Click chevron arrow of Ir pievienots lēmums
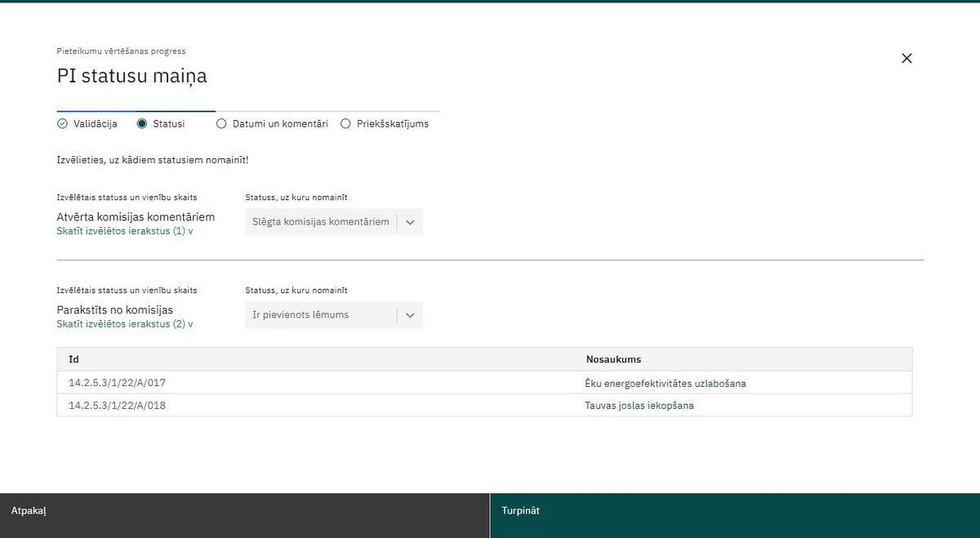This screenshot has height=538, width=980. 410,315
